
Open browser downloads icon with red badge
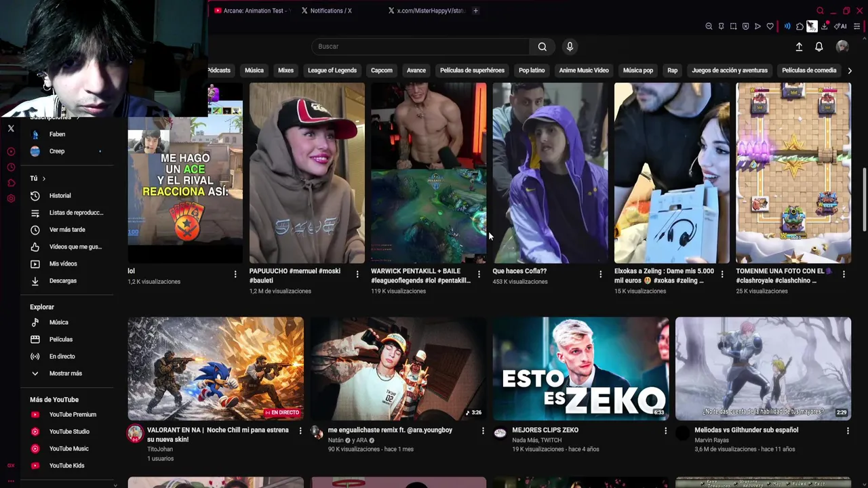825,26
